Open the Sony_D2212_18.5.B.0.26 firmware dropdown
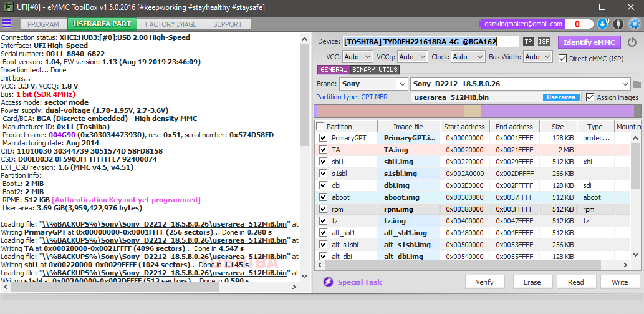The width and height of the screenshot is (644, 314). [x=520, y=84]
